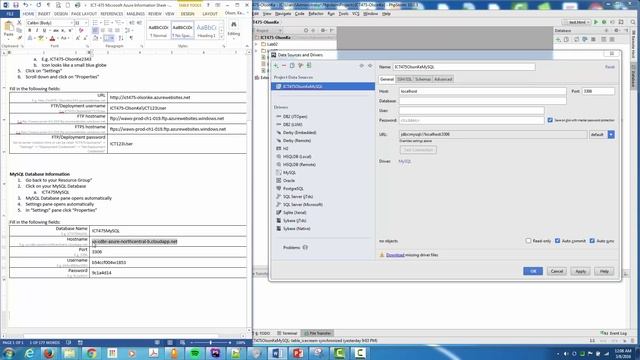
Task: Switch to the Advanced tab
Action: click(443, 79)
